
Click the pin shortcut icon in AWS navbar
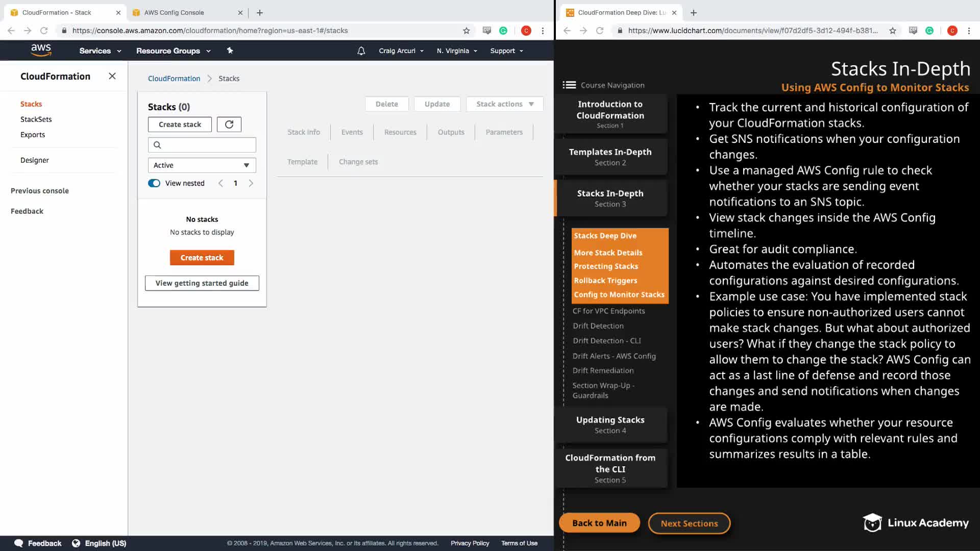(230, 51)
